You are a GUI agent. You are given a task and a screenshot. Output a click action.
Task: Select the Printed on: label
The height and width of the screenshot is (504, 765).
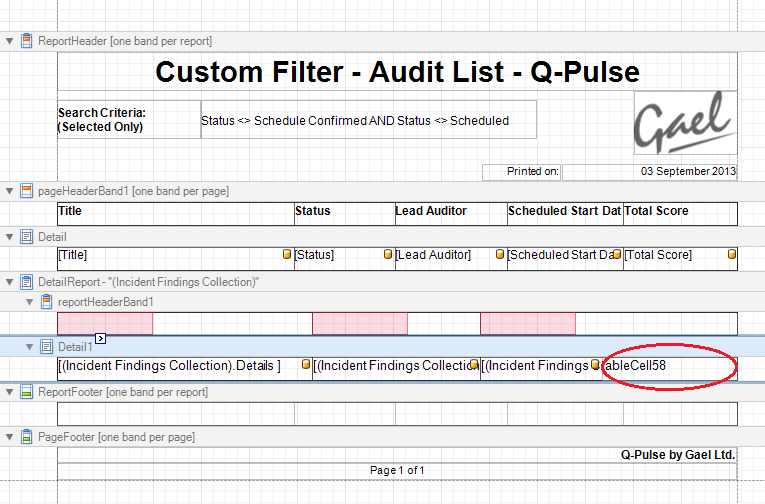522,172
